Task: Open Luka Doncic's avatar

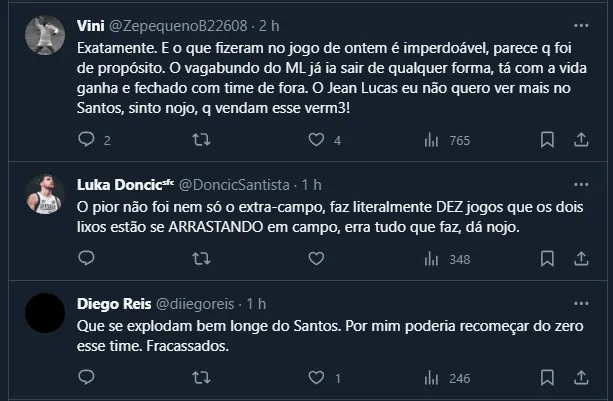Action: click(43, 192)
